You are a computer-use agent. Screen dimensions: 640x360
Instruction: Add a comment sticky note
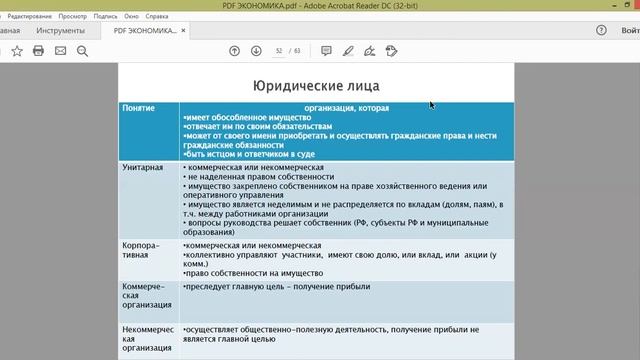click(x=326, y=51)
